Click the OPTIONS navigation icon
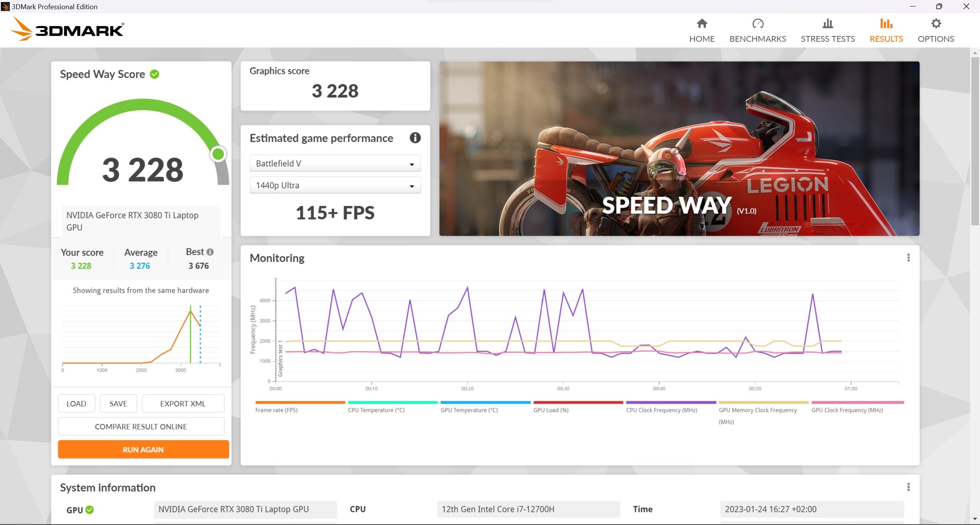Viewport: 980px width, 525px height. point(936,23)
